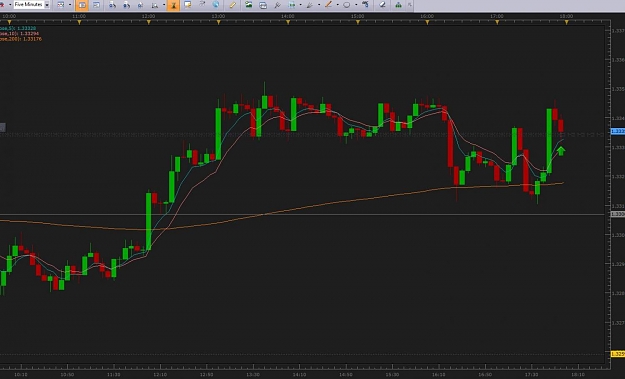Expand the arrow beside the green-blue arrows icon
This screenshot has height=379, width=625.
click(x=301, y=5)
